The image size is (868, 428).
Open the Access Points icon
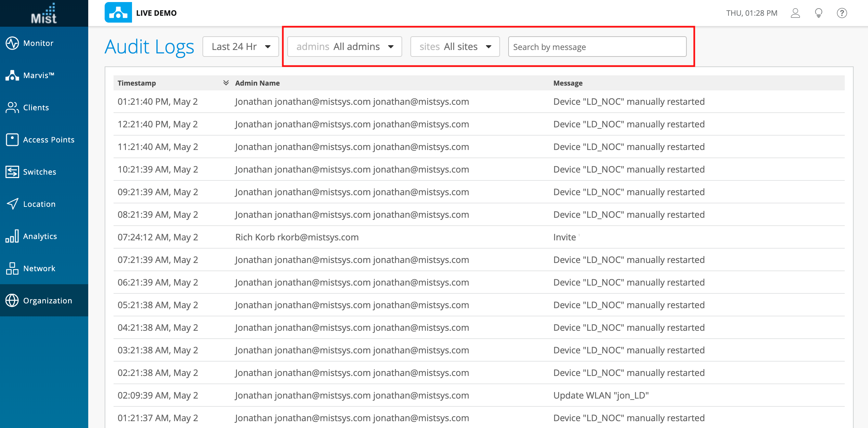point(12,140)
